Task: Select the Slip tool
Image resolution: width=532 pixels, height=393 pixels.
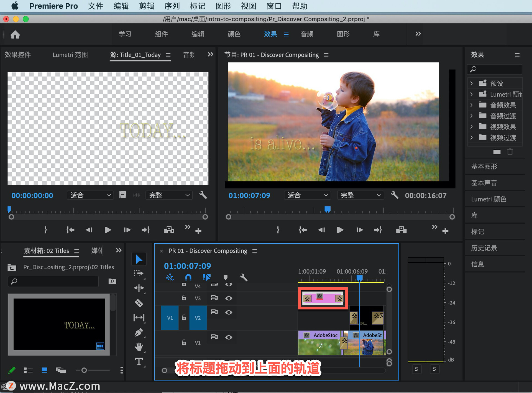Action: point(139,317)
